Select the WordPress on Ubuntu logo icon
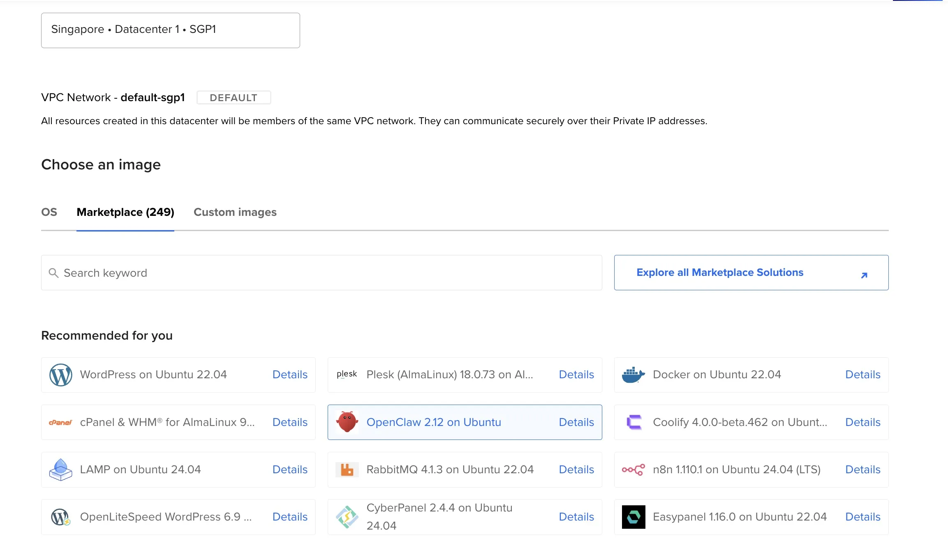The image size is (948, 560). [60, 375]
